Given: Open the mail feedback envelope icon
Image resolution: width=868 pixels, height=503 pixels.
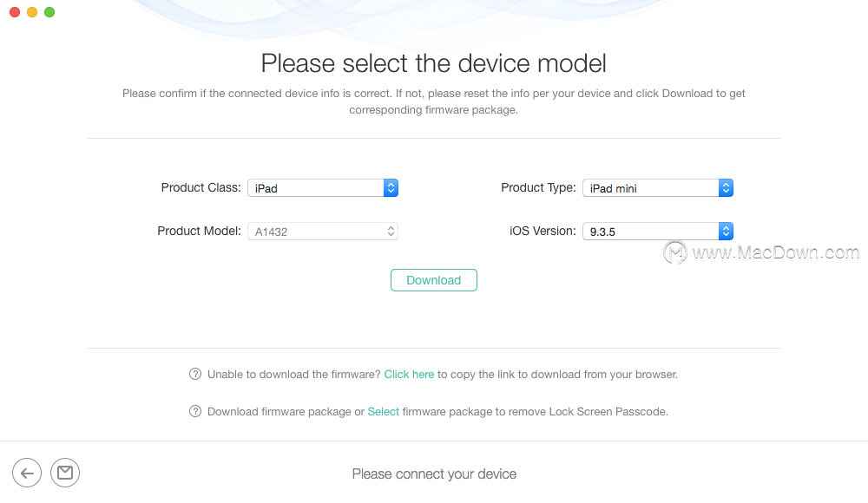Looking at the screenshot, I should (x=65, y=474).
